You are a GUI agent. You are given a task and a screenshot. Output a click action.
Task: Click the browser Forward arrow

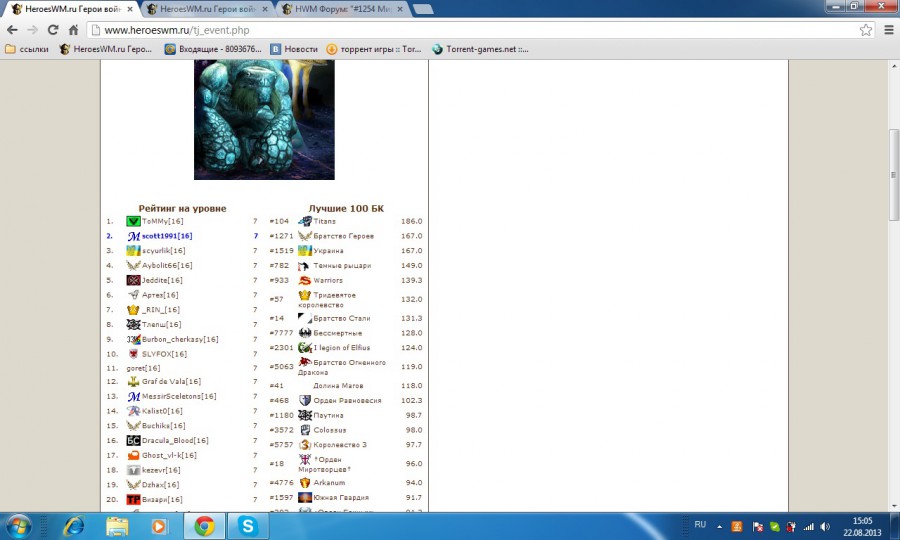(x=33, y=30)
